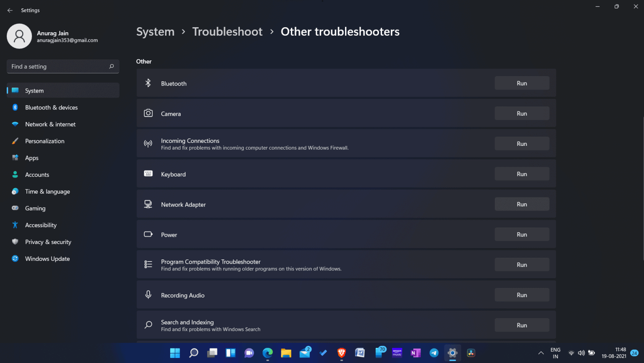
Task: Click the Program Compatibility Troubleshooter icon
Action: [148, 264]
